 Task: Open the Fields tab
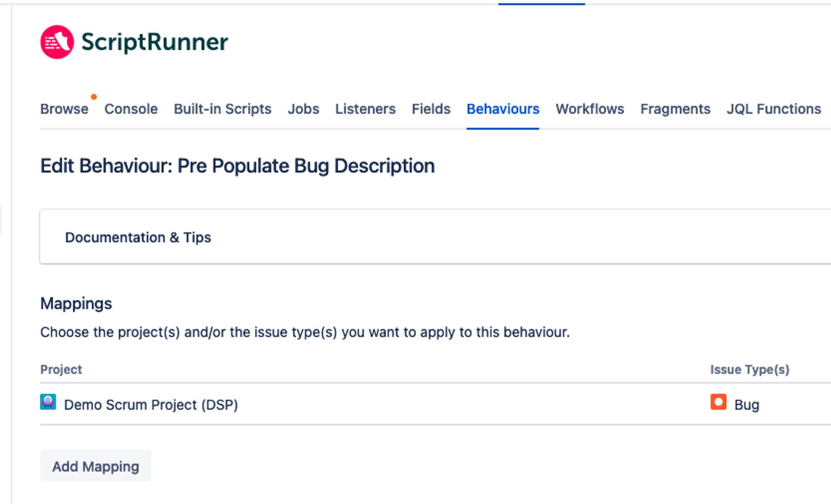pyautogui.click(x=431, y=109)
